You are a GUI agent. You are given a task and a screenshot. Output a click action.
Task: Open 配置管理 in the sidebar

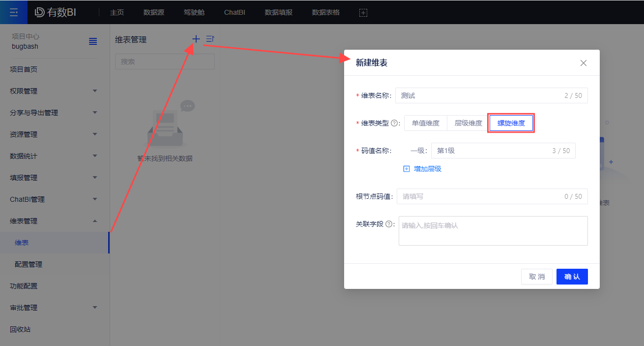tap(29, 264)
